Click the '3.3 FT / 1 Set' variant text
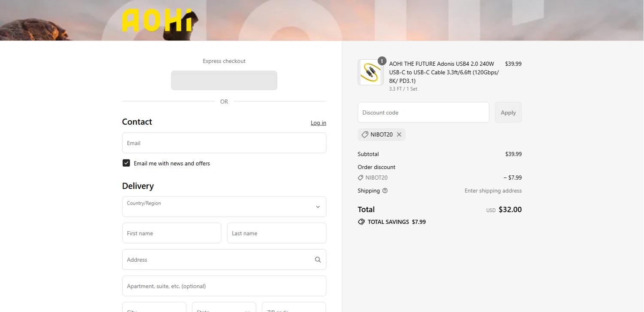The image size is (644, 312). tap(403, 89)
